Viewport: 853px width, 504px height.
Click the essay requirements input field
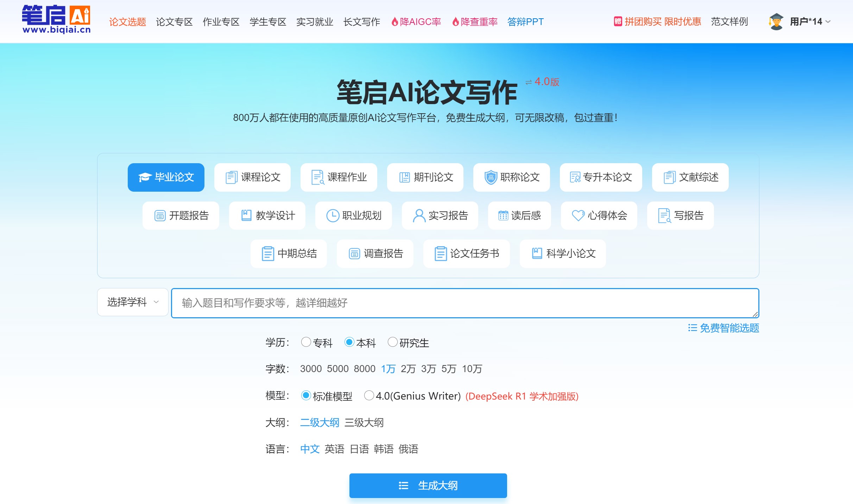click(x=465, y=302)
